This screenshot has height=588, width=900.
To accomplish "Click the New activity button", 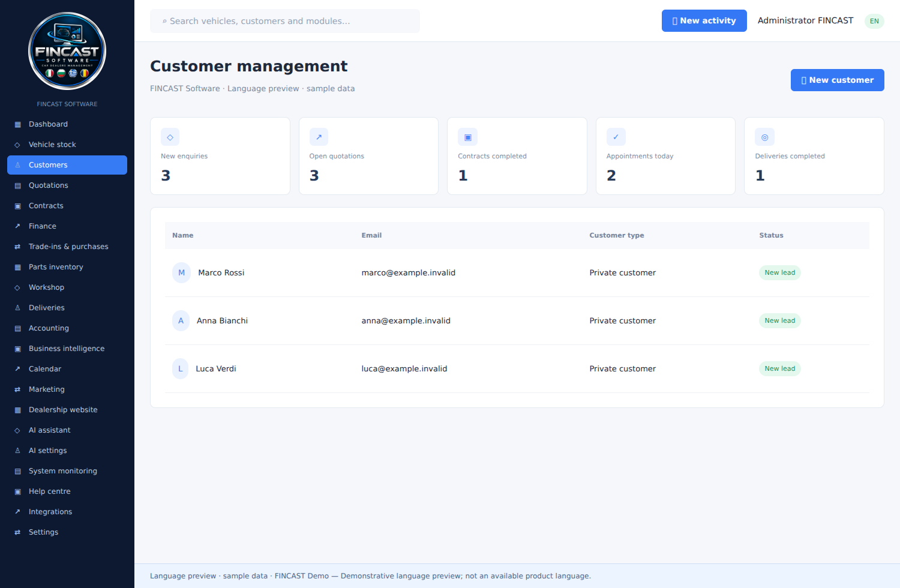I will [x=704, y=20].
